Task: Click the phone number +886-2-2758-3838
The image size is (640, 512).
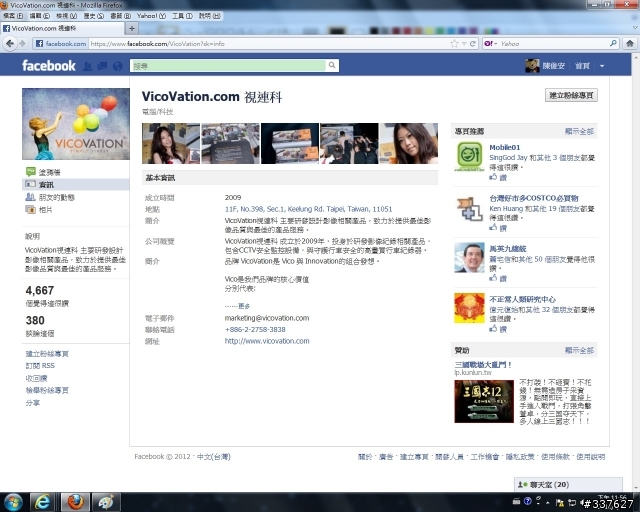Action: [x=255, y=329]
